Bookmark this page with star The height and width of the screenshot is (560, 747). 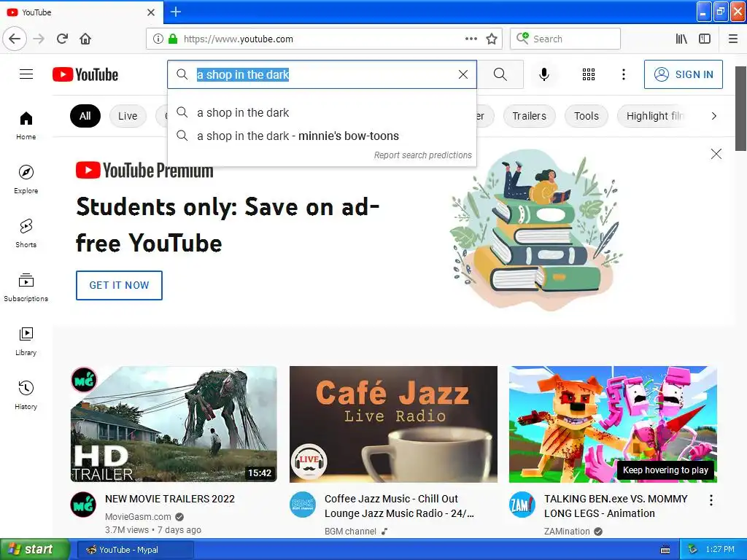(492, 39)
